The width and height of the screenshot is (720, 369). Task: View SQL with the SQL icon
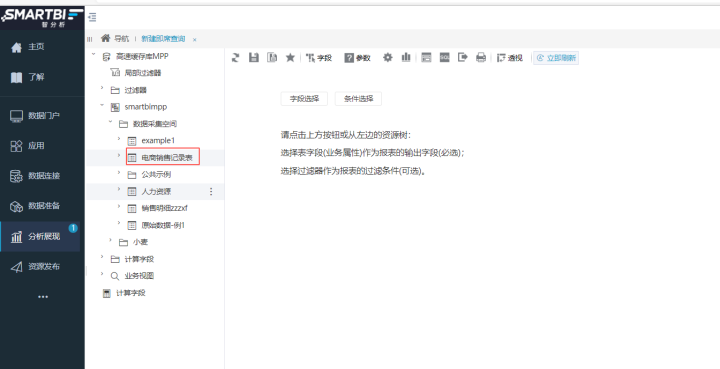pyautogui.click(x=444, y=57)
